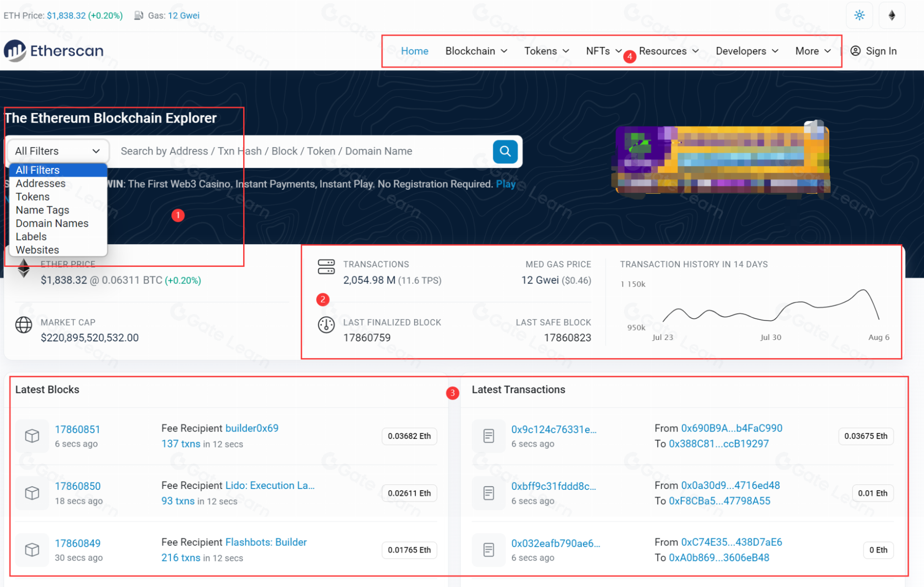
Task: Click the Ethereum network diamond icon
Action: 892,15
